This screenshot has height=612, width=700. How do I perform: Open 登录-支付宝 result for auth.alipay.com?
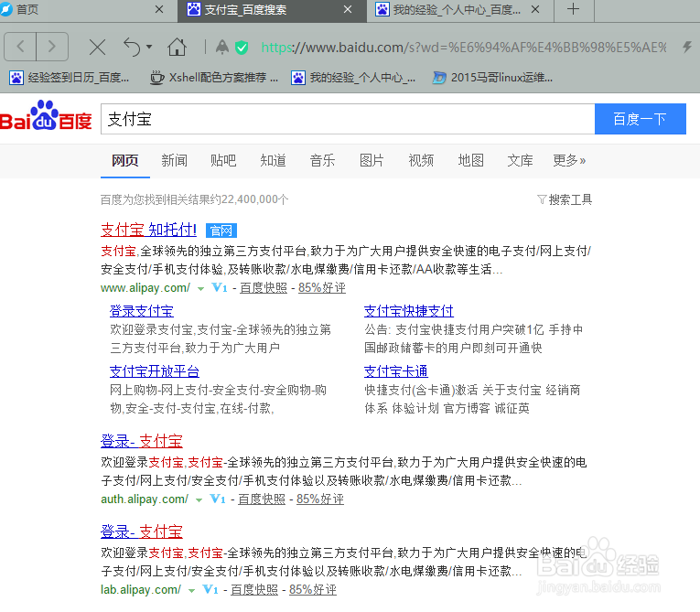142,442
